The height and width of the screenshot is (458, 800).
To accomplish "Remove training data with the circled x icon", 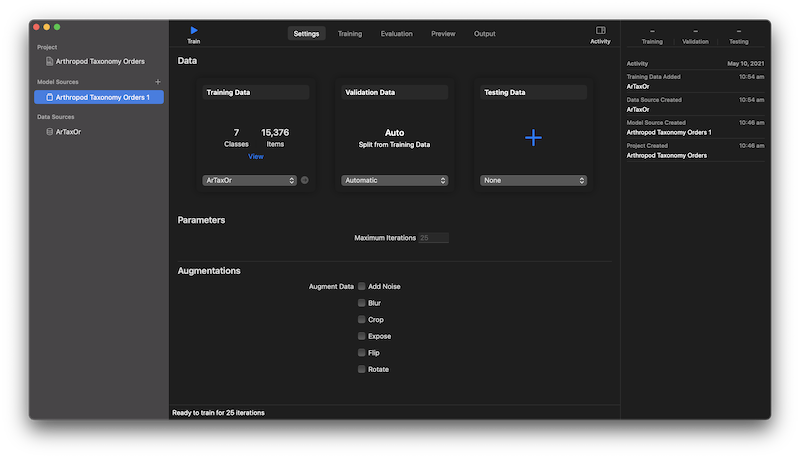I will (305, 181).
